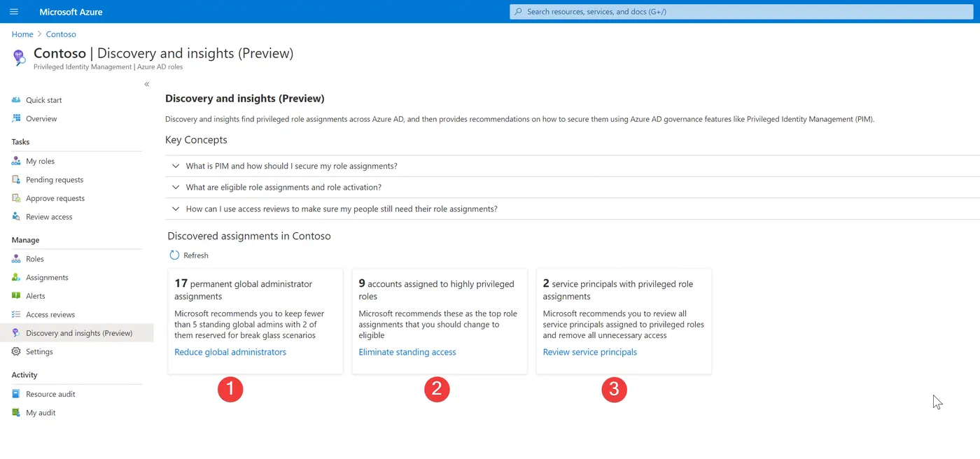Select Access reviews menu item
980x459 pixels.
[x=50, y=315]
